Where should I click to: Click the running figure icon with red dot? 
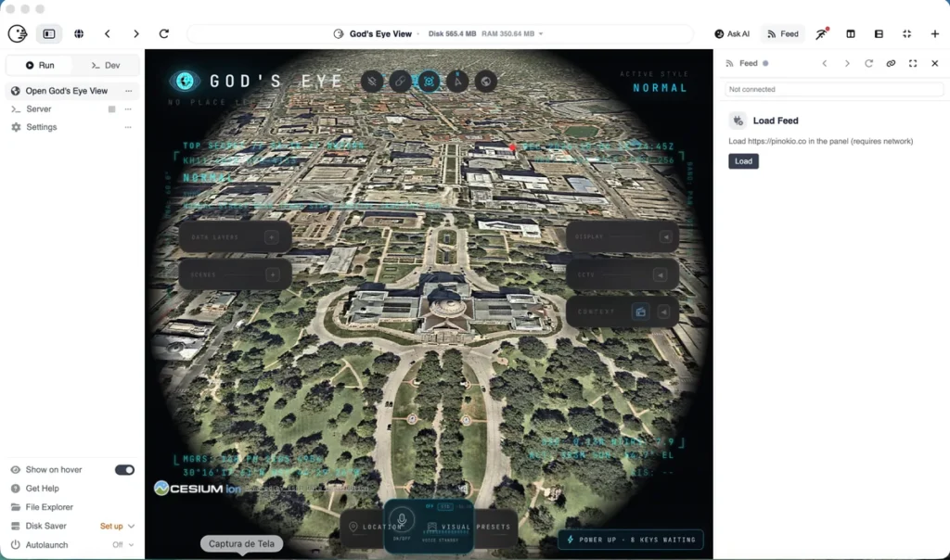coord(822,34)
